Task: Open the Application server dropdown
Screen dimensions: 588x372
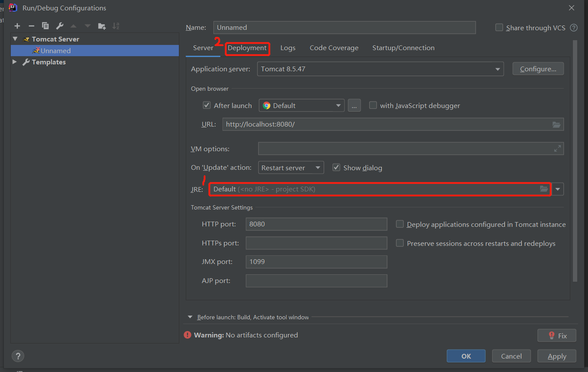Action: pyautogui.click(x=380, y=69)
